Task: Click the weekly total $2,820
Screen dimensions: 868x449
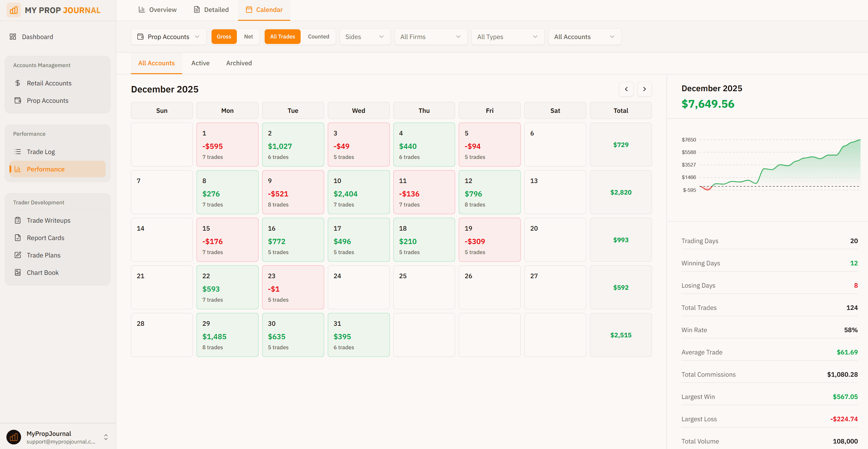Action: [621, 192]
